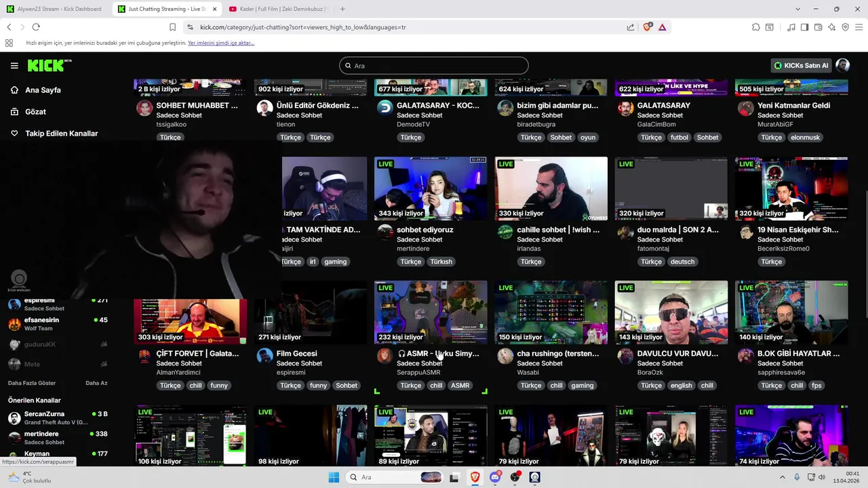This screenshot has height=488, width=868.
Task: Show hidden system tray icons
Action: (x=782, y=477)
